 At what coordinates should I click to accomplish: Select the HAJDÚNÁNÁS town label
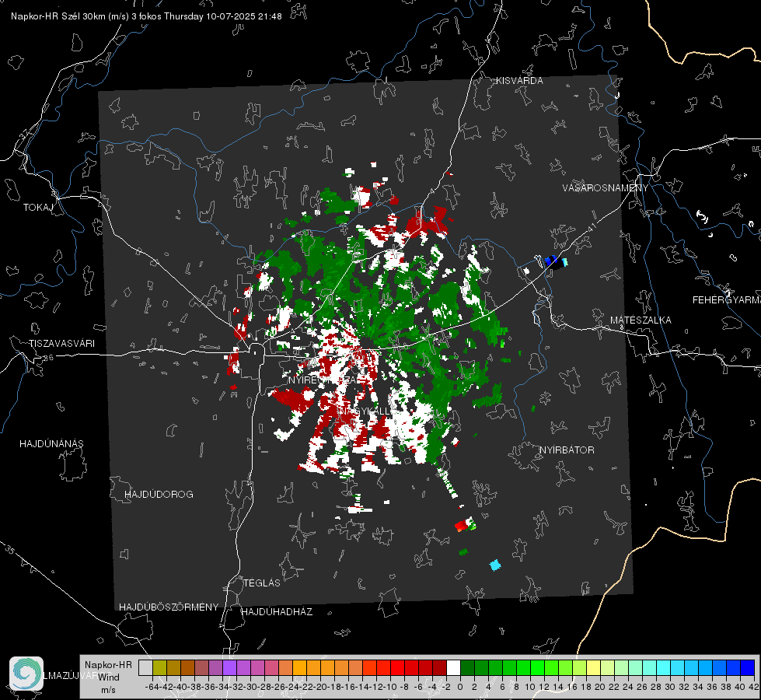click(x=51, y=443)
